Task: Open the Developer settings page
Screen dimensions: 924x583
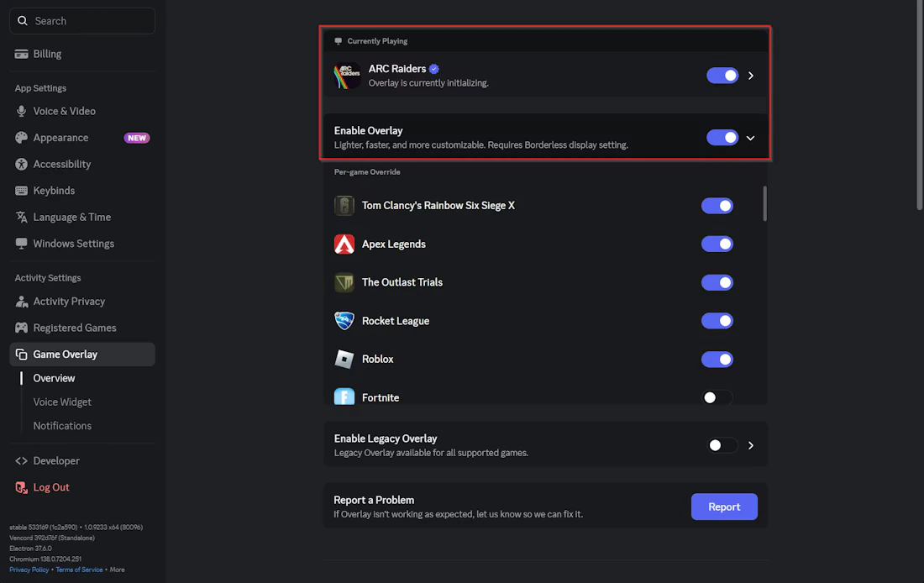Action: pos(82,461)
